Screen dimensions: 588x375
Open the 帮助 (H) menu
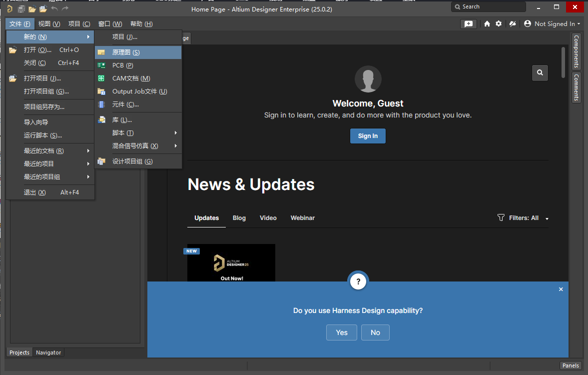coord(141,23)
